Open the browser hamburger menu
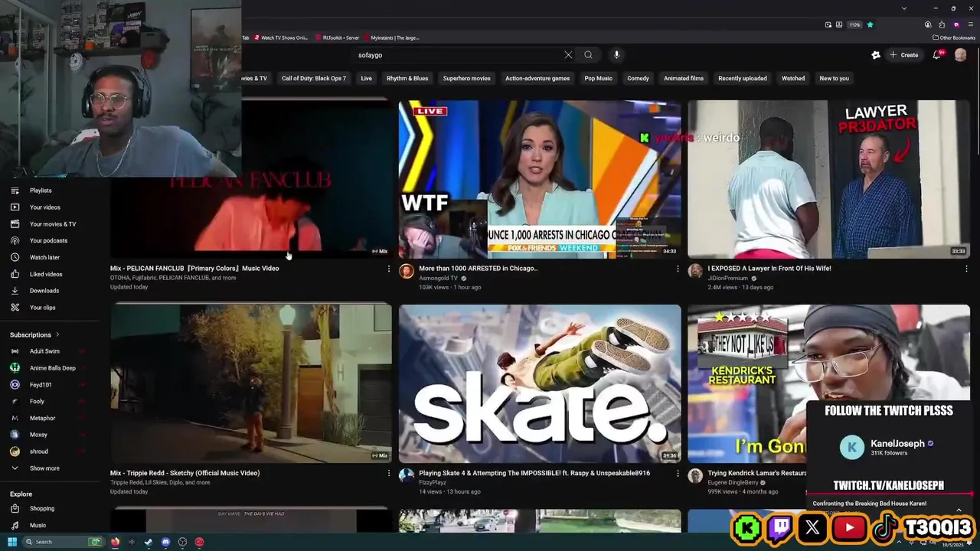Viewport: 980px width, 551px height. (969, 24)
